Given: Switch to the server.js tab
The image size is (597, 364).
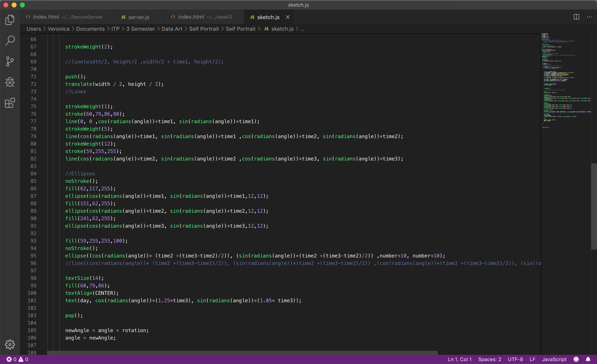Looking at the screenshot, I should pyautogui.click(x=139, y=17).
